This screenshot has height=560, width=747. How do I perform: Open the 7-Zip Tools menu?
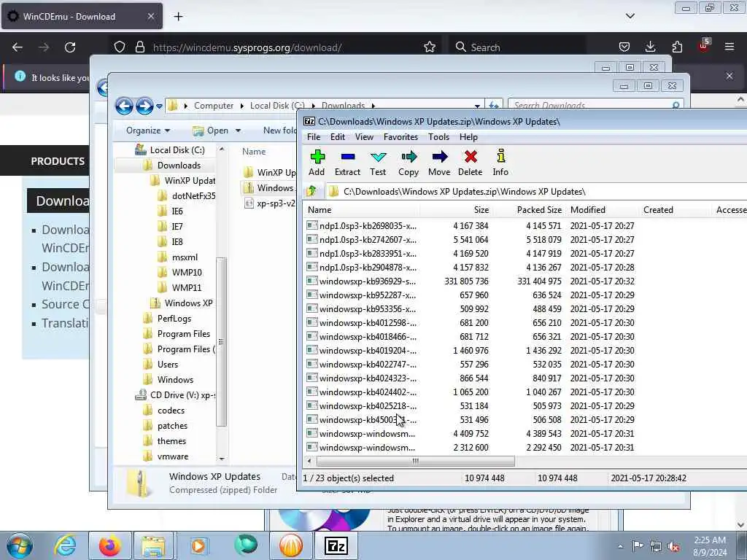[438, 137]
